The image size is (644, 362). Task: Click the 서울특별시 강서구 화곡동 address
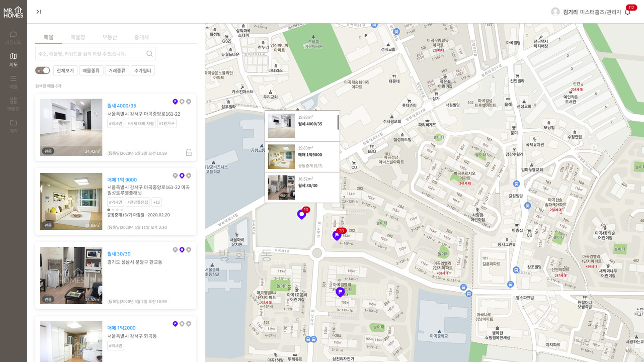[132, 336]
